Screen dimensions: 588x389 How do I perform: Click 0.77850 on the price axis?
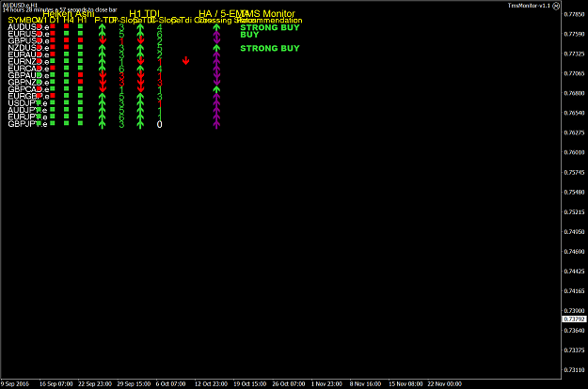click(574, 14)
